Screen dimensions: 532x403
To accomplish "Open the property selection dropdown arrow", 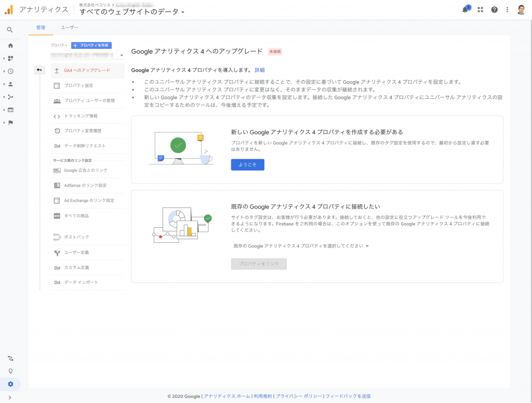I will click(x=122, y=55).
